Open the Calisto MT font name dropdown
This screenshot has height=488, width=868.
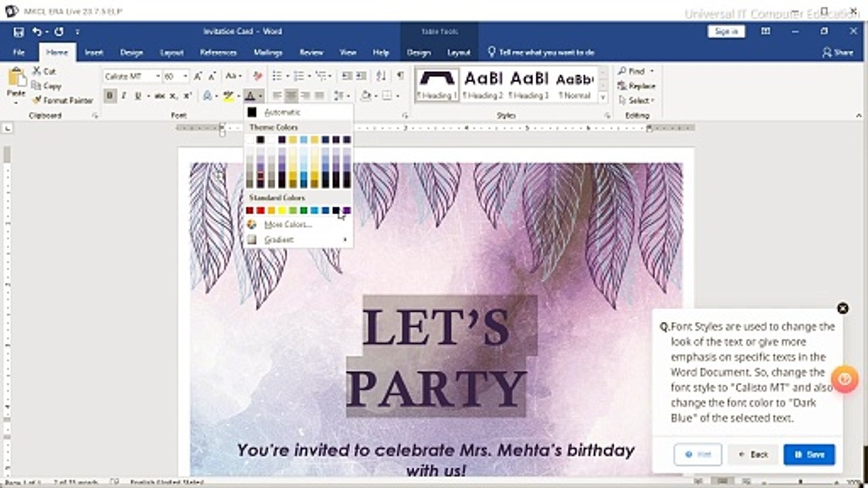[x=157, y=77]
